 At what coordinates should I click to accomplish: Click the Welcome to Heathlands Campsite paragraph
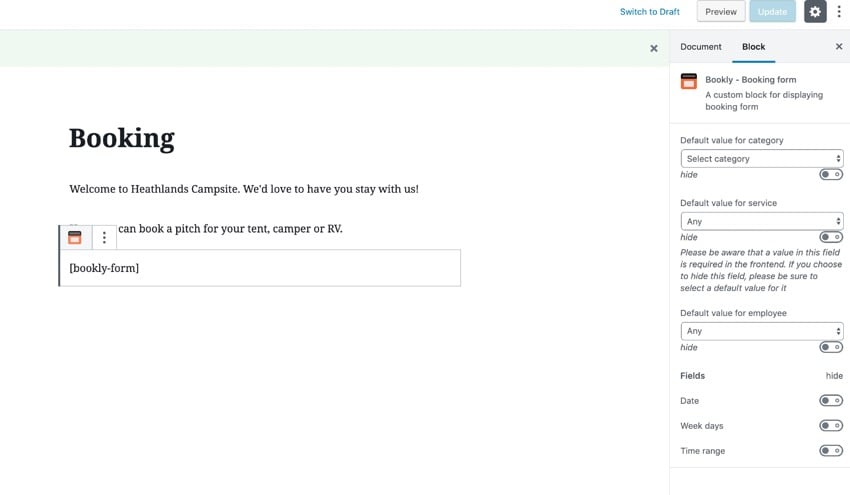(244, 189)
